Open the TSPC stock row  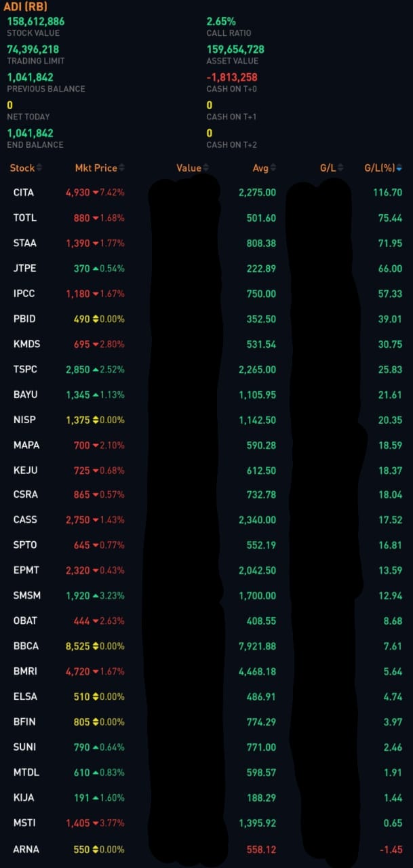(25, 370)
